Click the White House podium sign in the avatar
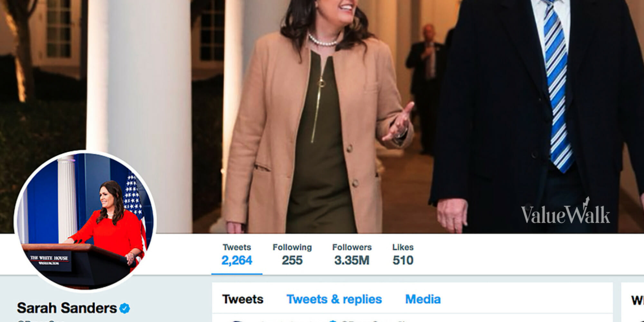The image size is (644, 322). pyautogui.click(x=49, y=260)
